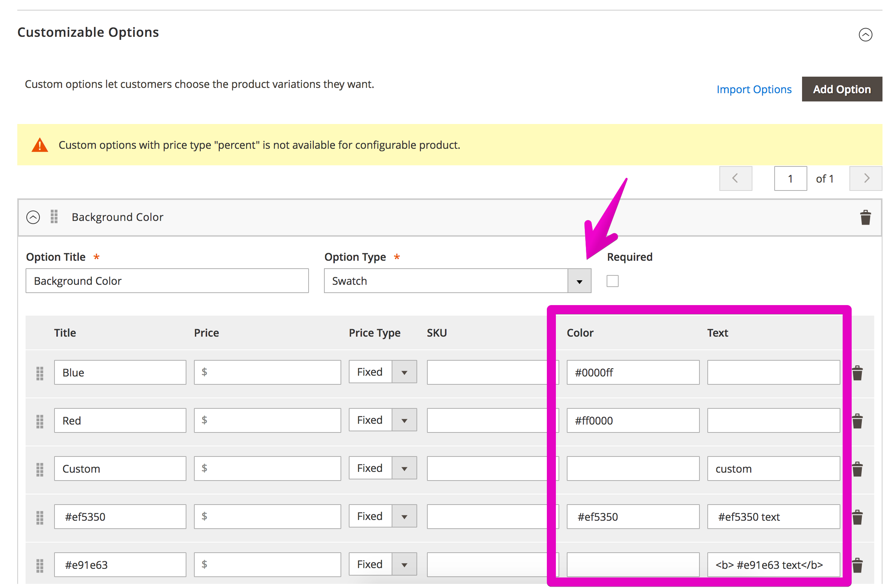Click SKU field in Red row

point(493,420)
